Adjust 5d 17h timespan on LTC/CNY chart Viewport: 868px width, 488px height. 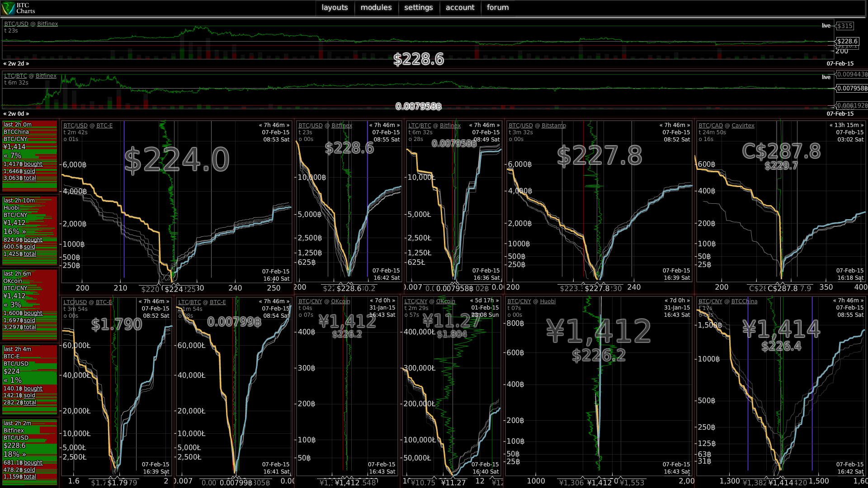coord(484,300)
